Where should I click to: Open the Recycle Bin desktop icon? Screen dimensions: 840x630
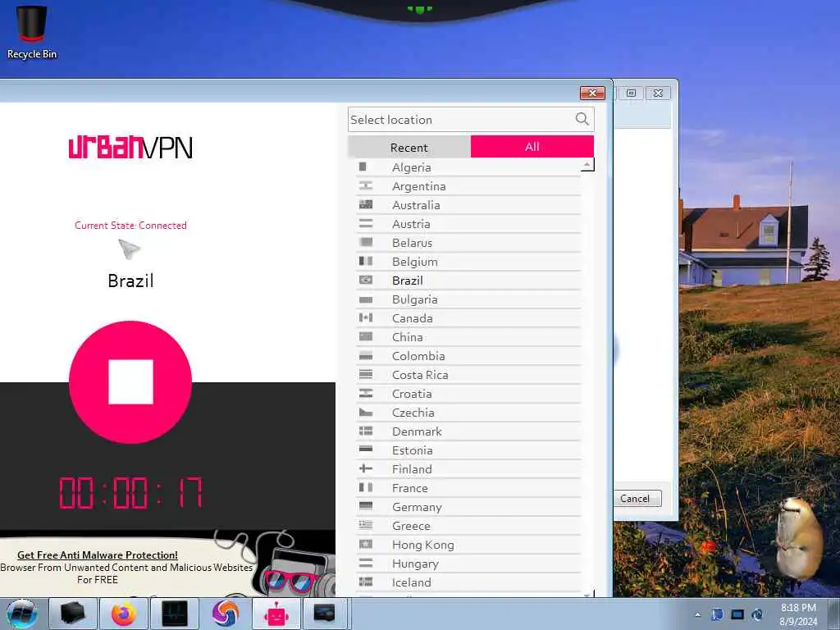coord(32,32)
